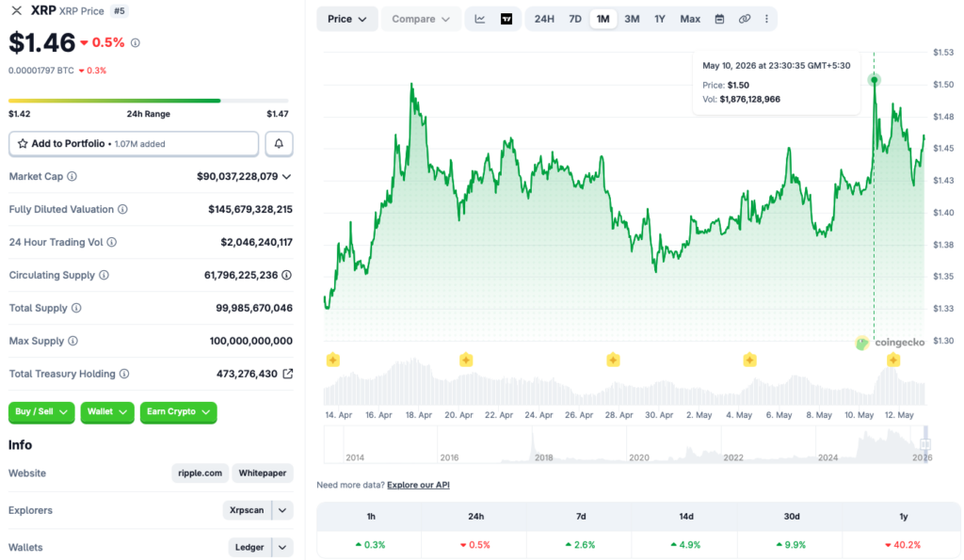Open the three-dot more options menu
Viewport: 964px width, 560px height.
(x=766, y=19)
